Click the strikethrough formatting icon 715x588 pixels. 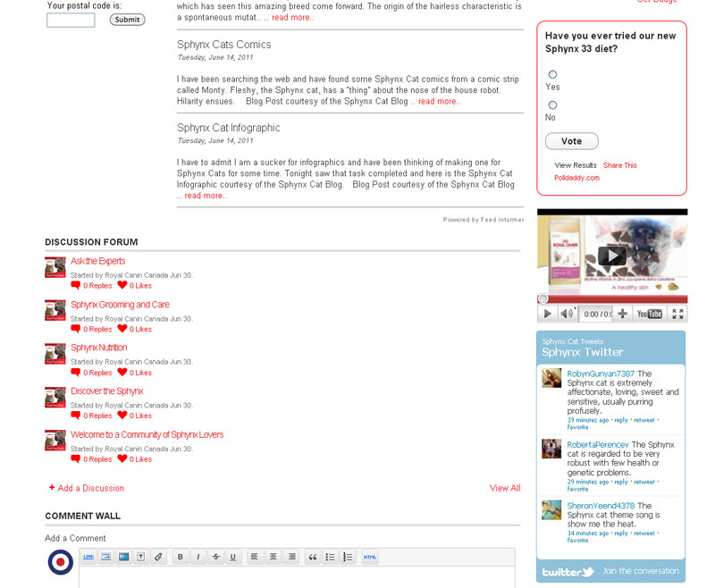pyautogui.click(x=215, y=557)
